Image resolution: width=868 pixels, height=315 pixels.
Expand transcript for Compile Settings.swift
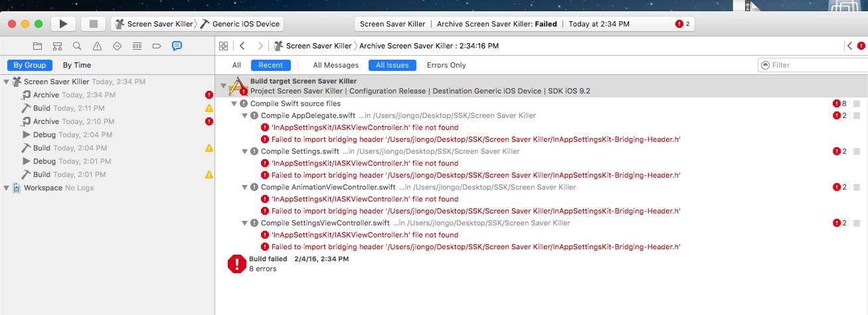[x=857, y=151]
